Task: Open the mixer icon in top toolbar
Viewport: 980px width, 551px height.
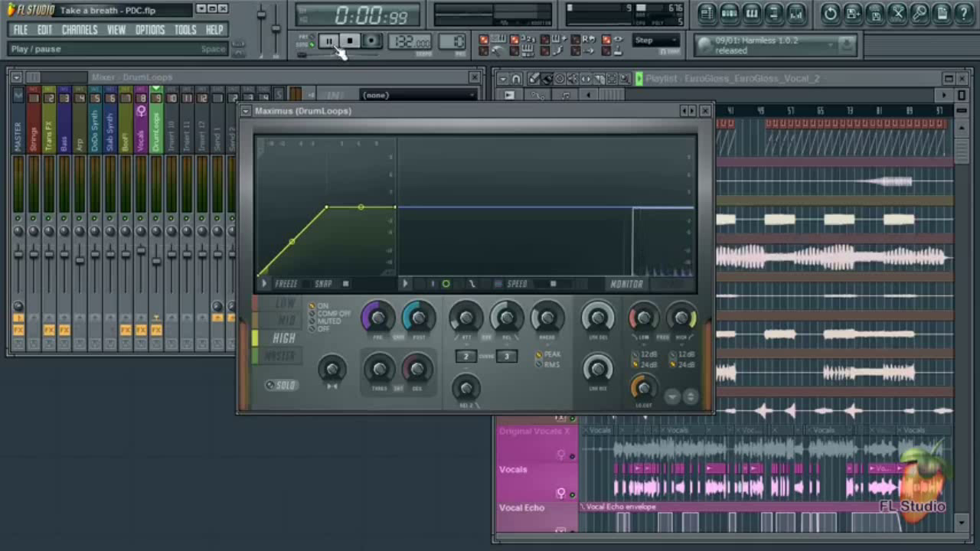Action: click(796, 13)
